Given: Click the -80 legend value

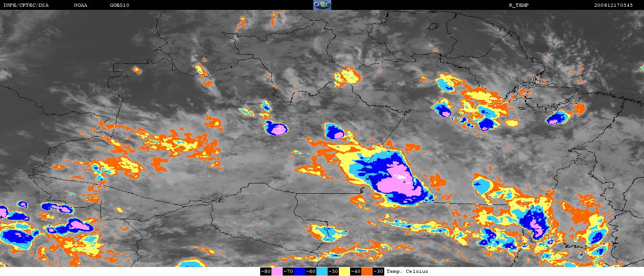Looking at the screenshot, I should [266, 272].
